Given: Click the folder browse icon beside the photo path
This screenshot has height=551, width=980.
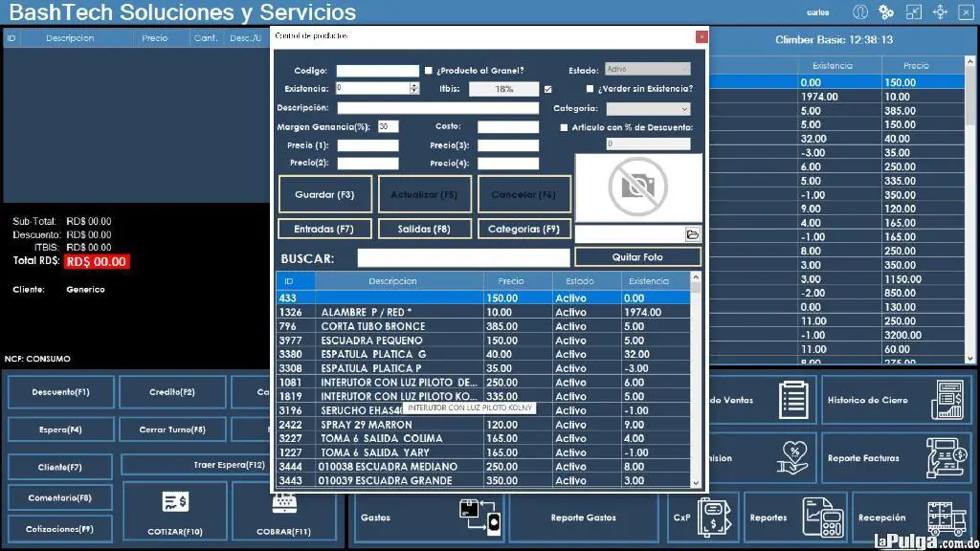Looking at the screenshot, I should (x=692, y=234).
